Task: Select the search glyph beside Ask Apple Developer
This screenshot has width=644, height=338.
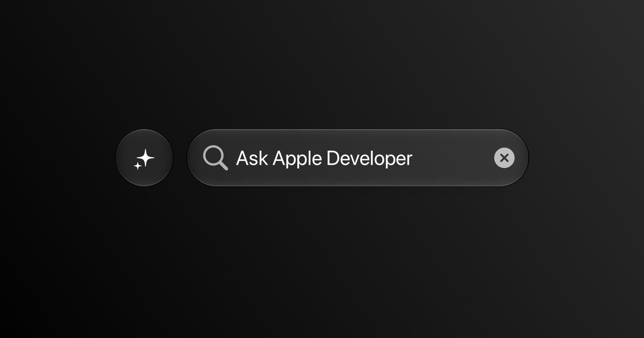Action: click(x=215, y=158)
